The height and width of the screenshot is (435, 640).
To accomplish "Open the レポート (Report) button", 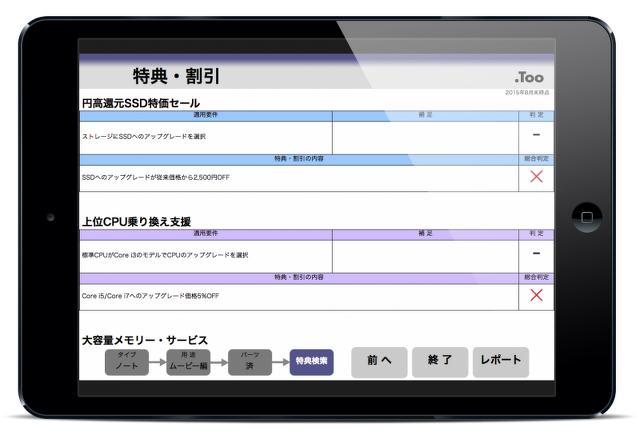I will point(500,361).
